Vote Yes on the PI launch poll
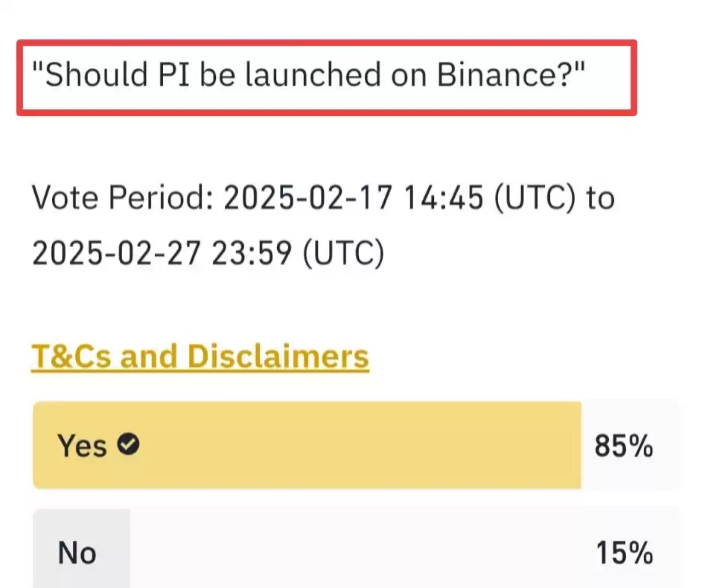The width and height of the screenshot is (705, 588). 356,445
